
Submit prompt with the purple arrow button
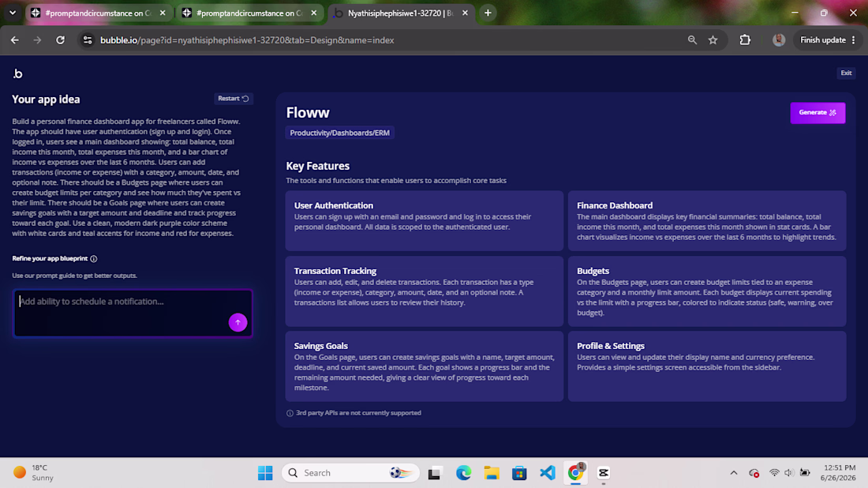pos(238,322)
